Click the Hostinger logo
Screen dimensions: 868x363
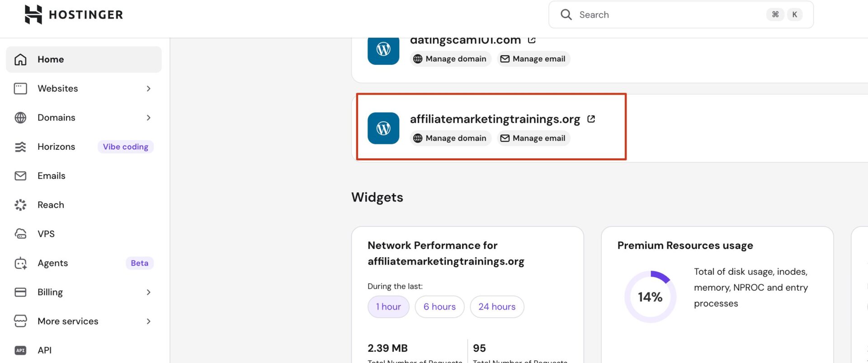(74, 14)
